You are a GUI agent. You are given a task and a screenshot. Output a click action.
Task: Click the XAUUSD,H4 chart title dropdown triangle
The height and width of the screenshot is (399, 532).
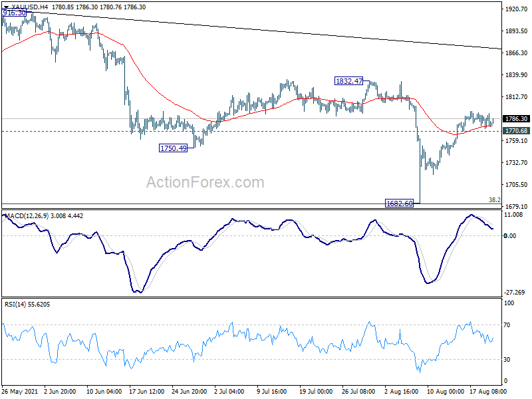(x=6, y=7)
